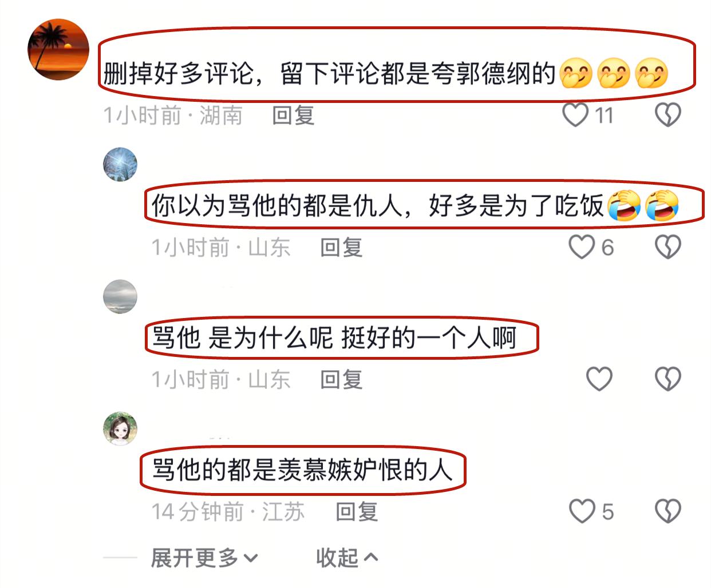711x588 pixels.
Task: Select the comment '骂他的都是羡慕嫉妒恨的人'
Action: tap(302, 470)
